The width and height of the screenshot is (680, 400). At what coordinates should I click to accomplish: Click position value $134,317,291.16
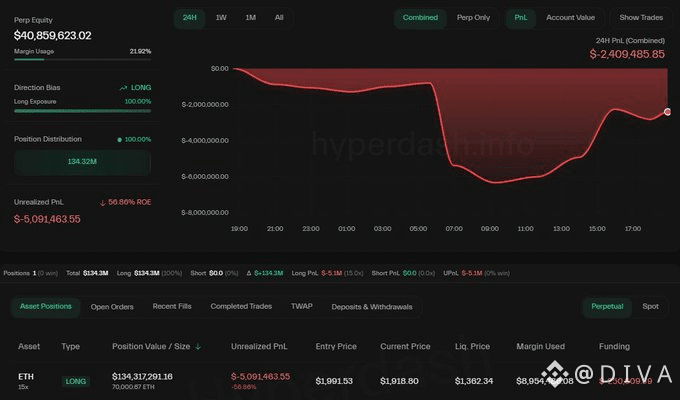click(142, 377)
